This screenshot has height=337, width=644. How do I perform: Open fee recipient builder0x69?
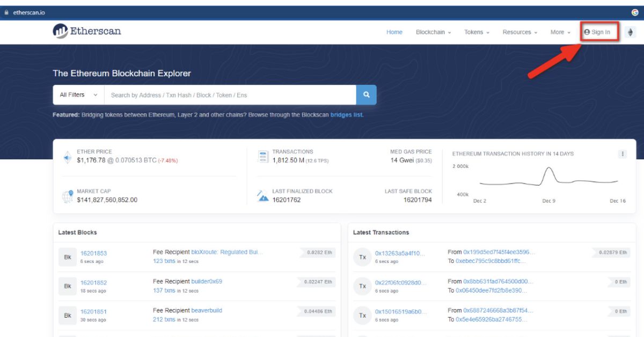(207, 281)
